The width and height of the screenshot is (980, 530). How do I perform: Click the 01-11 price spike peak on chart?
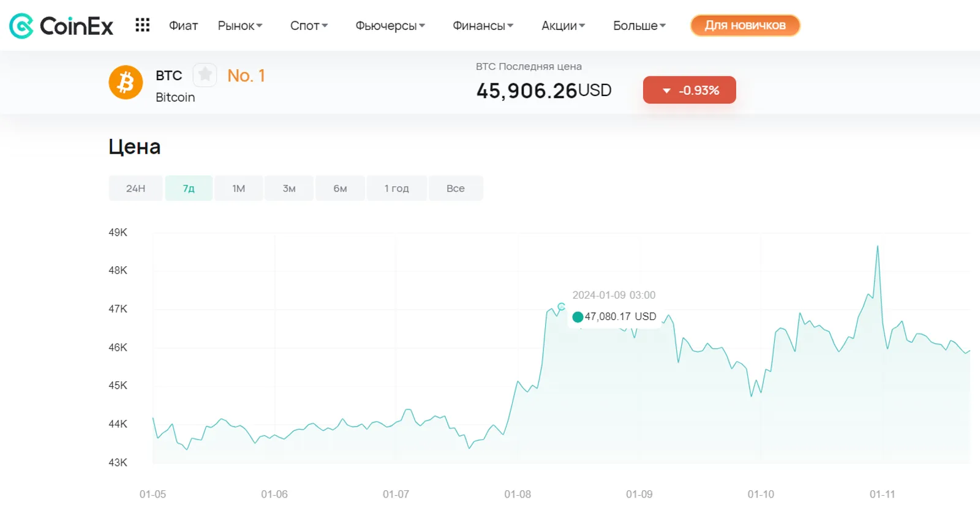coord(878,247)
